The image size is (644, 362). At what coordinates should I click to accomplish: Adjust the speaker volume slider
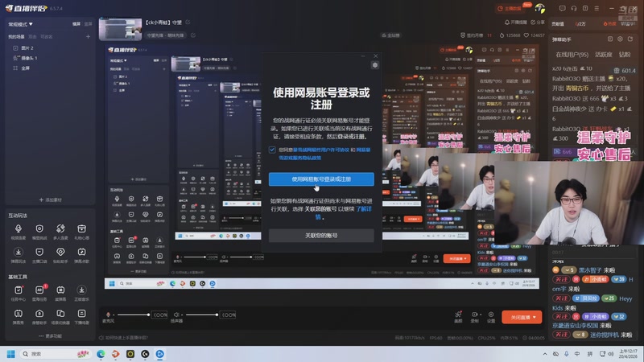pyautogui.click(x=202, y=315)
